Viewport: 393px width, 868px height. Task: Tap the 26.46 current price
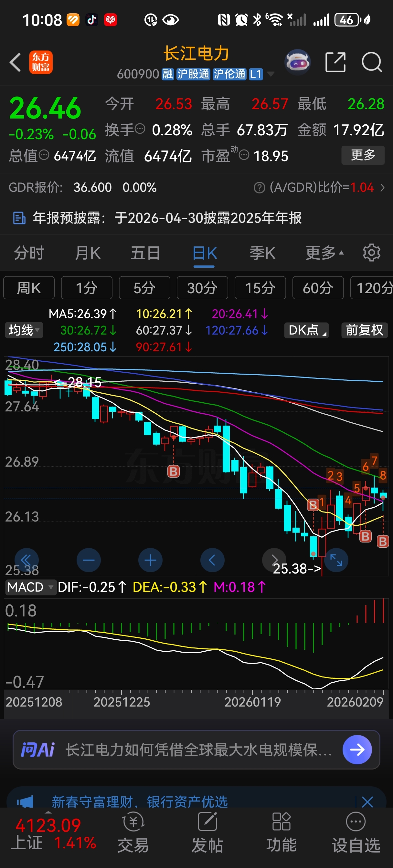tap(45, 108)
